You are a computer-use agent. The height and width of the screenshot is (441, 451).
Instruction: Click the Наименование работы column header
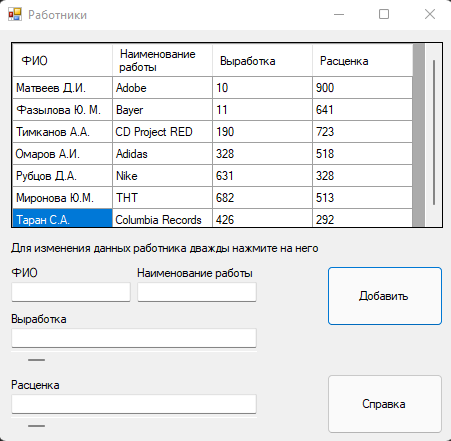pyautogui.click(x=162, y=60)
